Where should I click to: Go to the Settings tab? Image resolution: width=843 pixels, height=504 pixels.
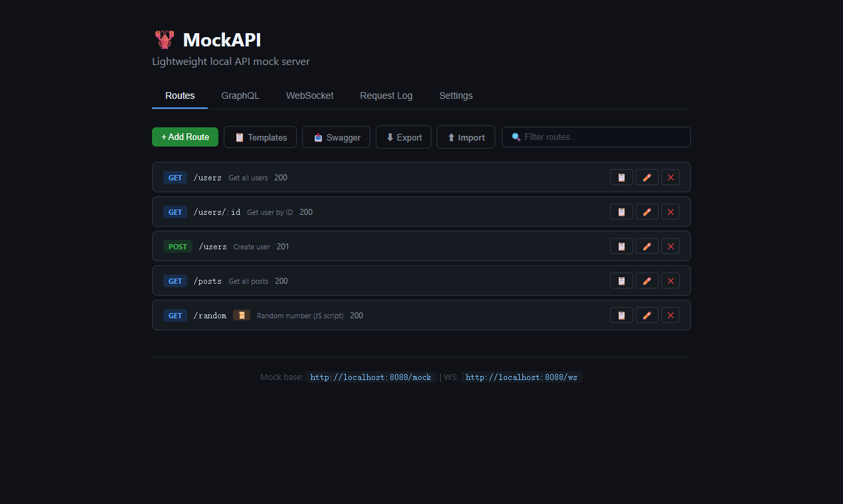point(455,95)
